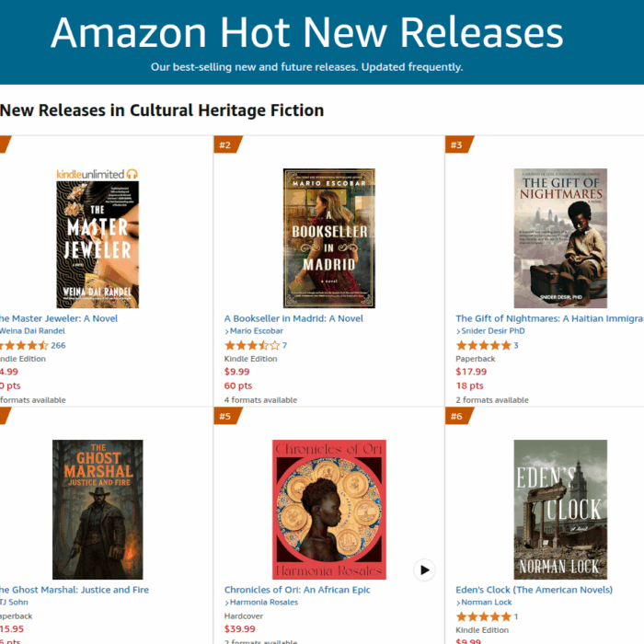Expand Snider Desir PhD author chevron

(x=458, y=331)
